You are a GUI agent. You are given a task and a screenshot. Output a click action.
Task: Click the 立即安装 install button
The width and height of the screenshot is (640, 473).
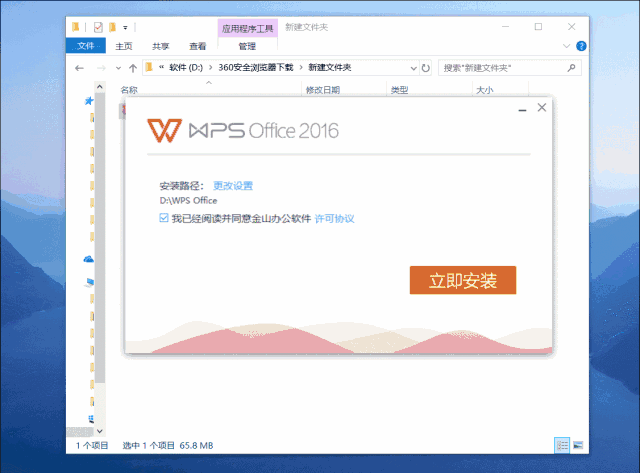click(x=463, y=280)
